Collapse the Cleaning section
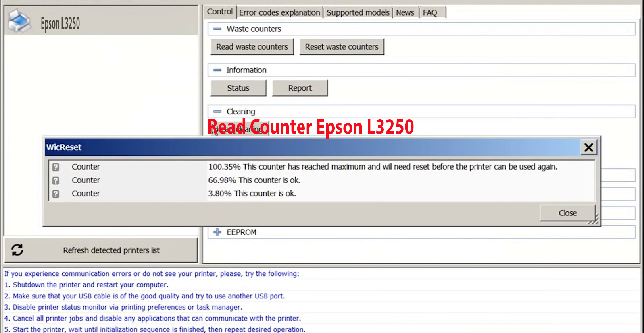 pyautogui.click(x=217, y=112)
